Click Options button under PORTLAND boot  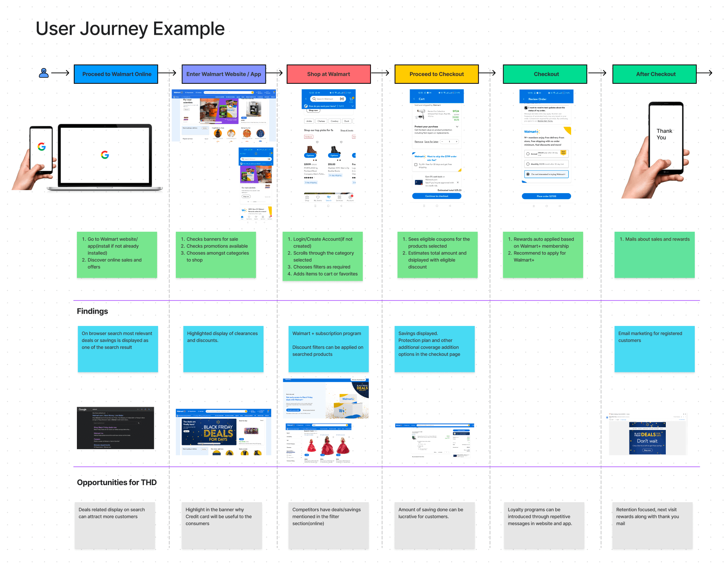pos(310,156)
